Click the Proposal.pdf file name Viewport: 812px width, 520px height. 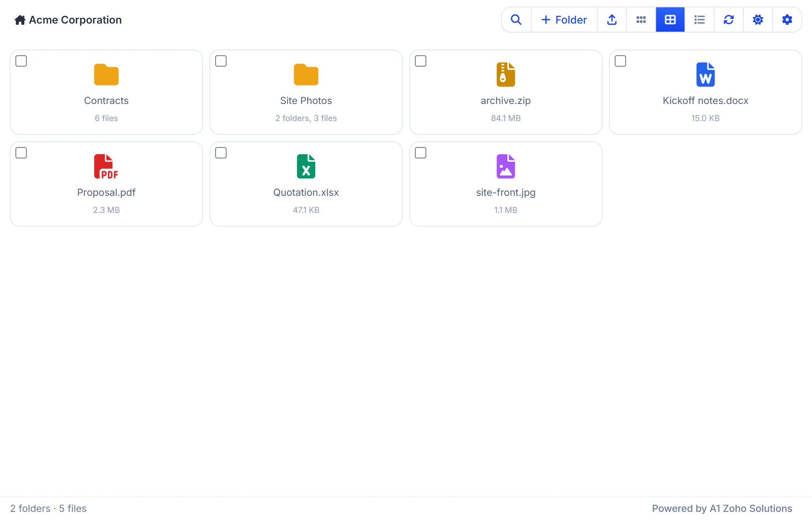pyautogui.click(x=106, y=193)
